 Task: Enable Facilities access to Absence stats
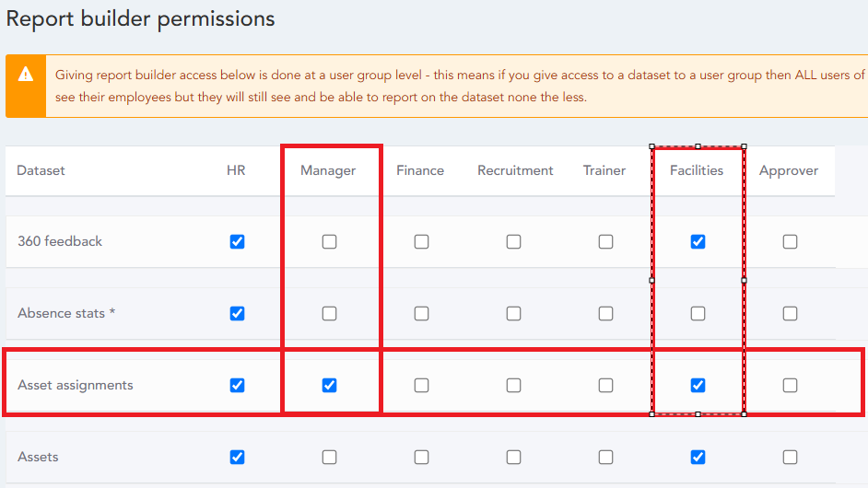(698, 314)
